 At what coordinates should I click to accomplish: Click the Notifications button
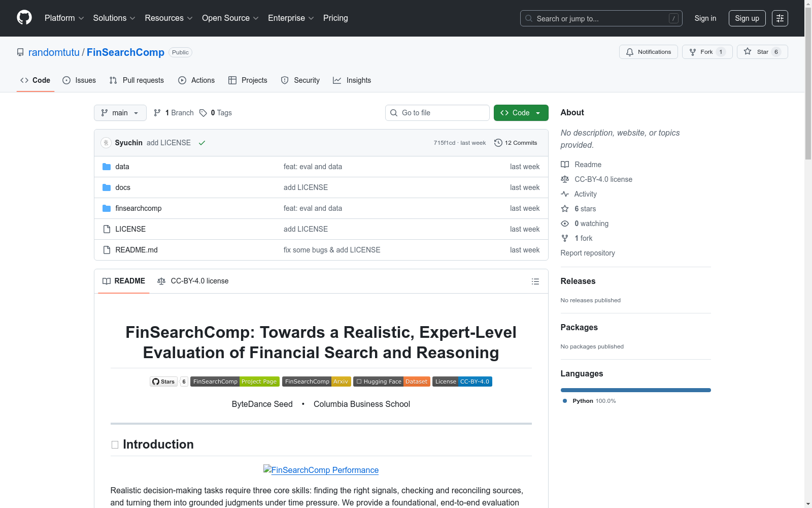click(x=649, y=52)
